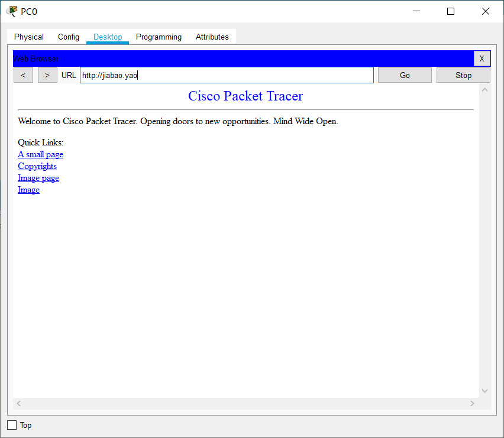Open the Physical tab
Screen dimensions: 504x438
[29, 37]
